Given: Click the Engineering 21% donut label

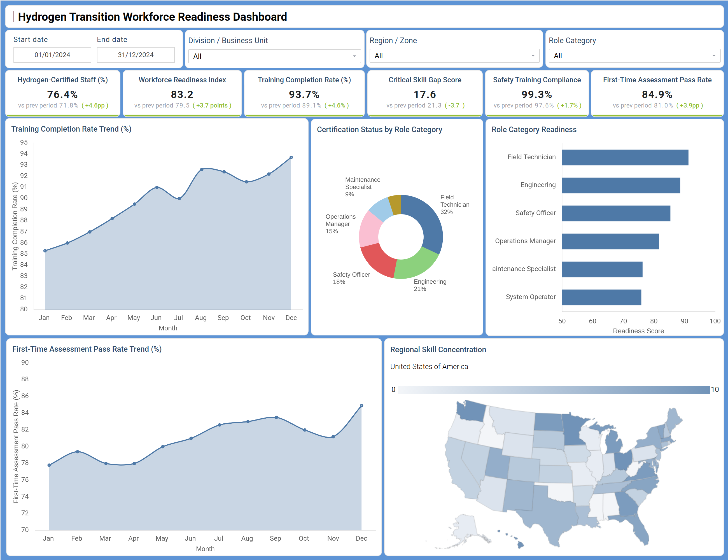Looking at the screenshot, I should [430, 285].
